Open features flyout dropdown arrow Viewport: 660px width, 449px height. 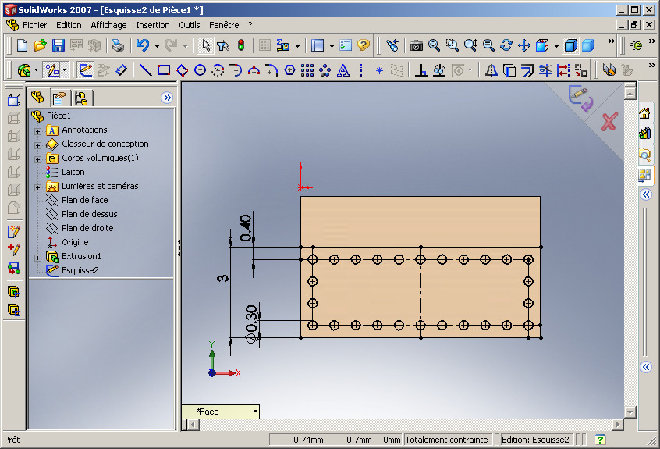pos(36,71)
